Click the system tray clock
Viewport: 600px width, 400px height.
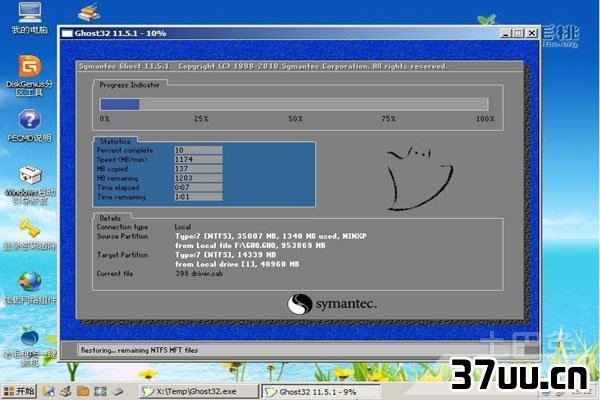tap(581, 392)
